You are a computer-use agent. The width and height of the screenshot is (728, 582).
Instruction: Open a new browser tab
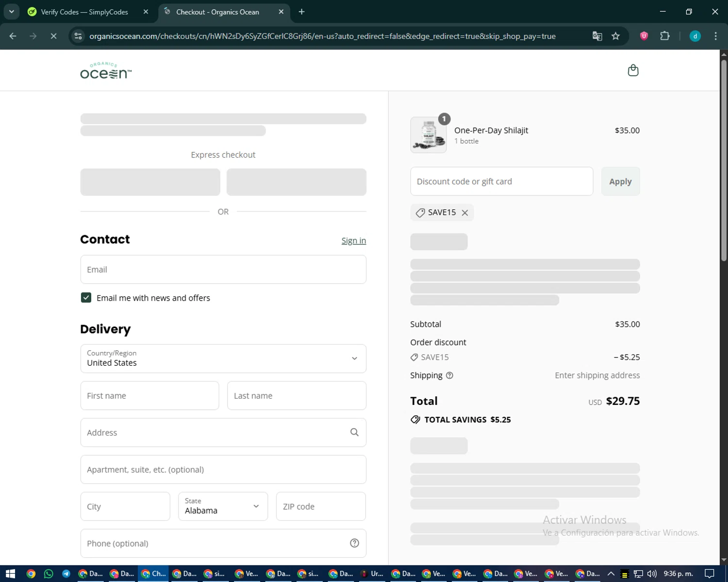click(x=301, y=12)
